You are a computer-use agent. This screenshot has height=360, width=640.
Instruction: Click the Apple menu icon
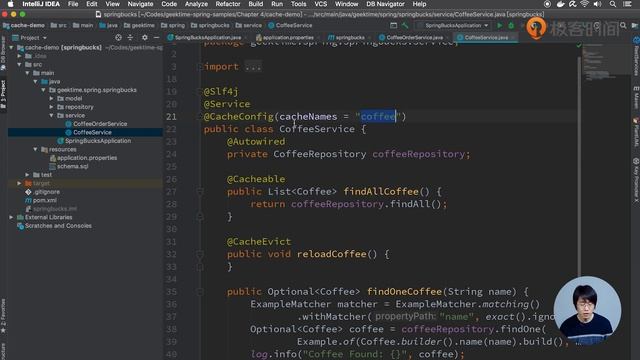point(10,4)
